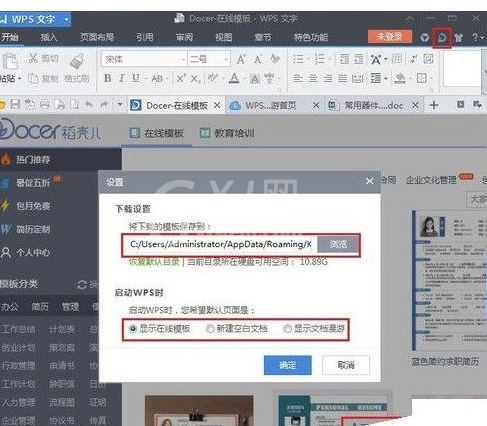Center align text in ribbon

click(313, 79)
